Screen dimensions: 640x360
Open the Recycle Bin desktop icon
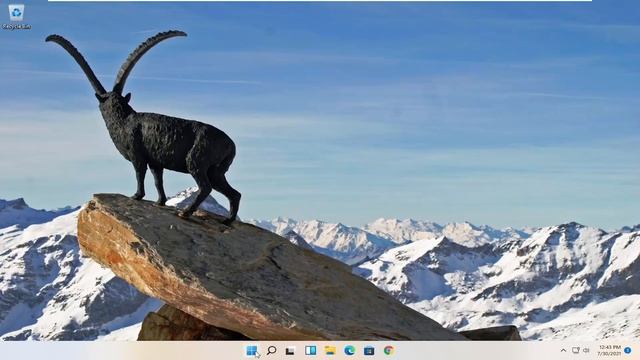(16, 17)
